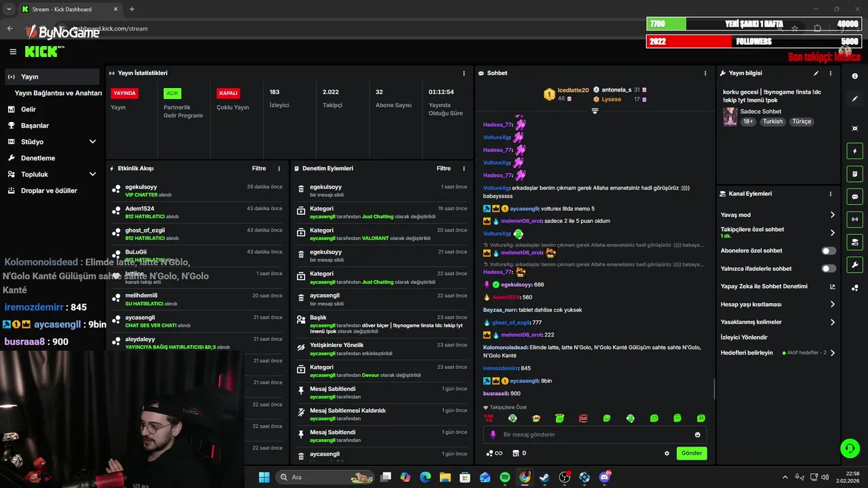Edit stream info with the pencil icon
This screenshot has width=868, height=488.
click(816, 73)
